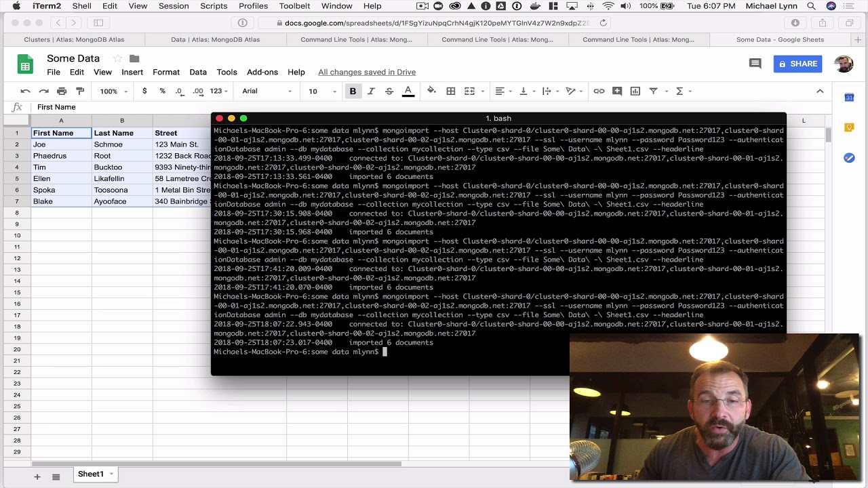
Task: Print the spreadsheet via printer icon
Action: (62, 91)
